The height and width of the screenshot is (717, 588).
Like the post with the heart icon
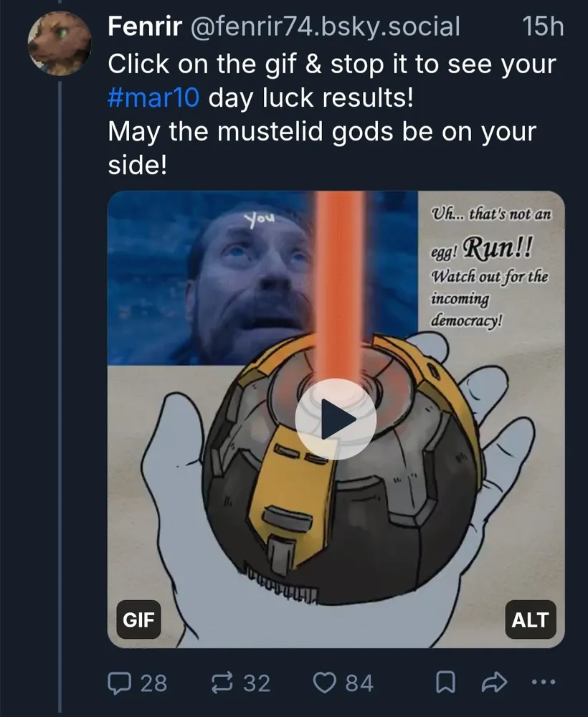325,683
